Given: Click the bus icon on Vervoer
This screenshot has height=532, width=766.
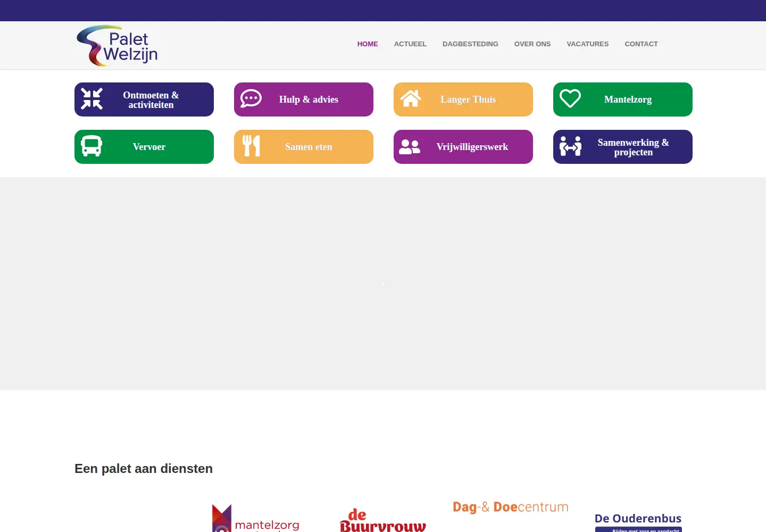Looking at the screenshot, I should point(91,146).
